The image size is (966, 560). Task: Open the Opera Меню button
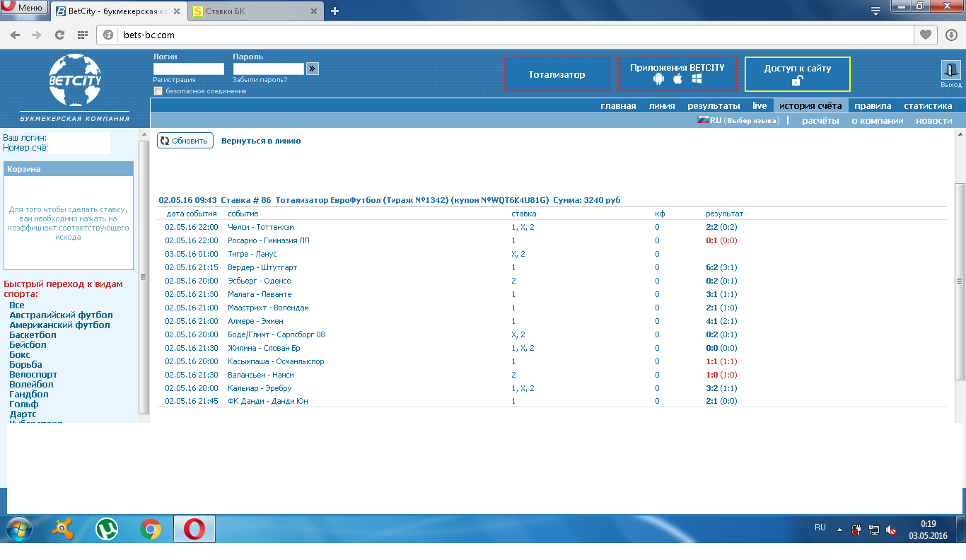coord(24,8)
